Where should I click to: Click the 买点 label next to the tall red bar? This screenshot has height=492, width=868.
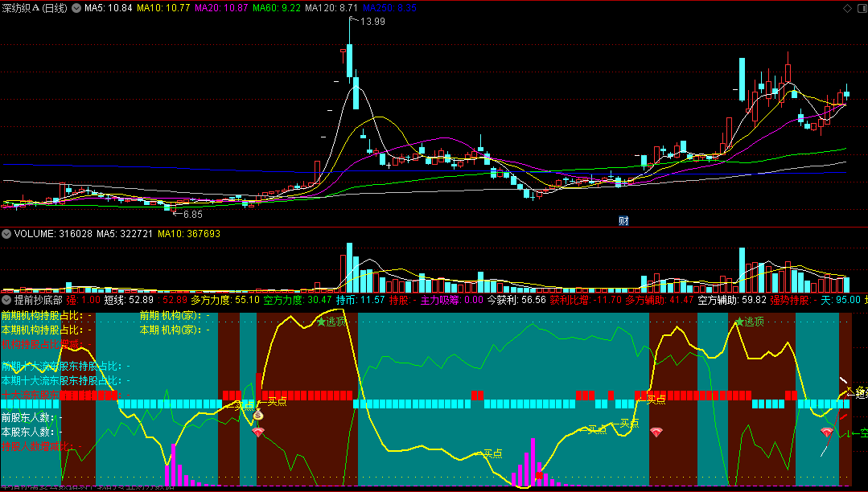click(277, 401)
